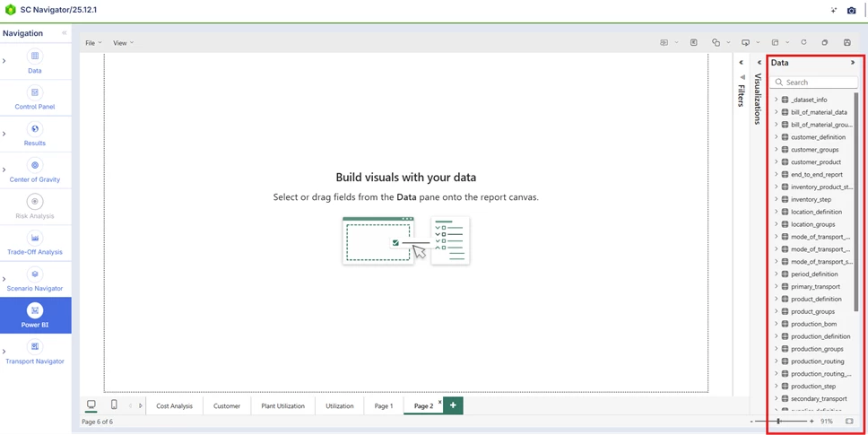Switch to desktop layout view
This screenshot has width=868, height=435.
click(91, 405)
